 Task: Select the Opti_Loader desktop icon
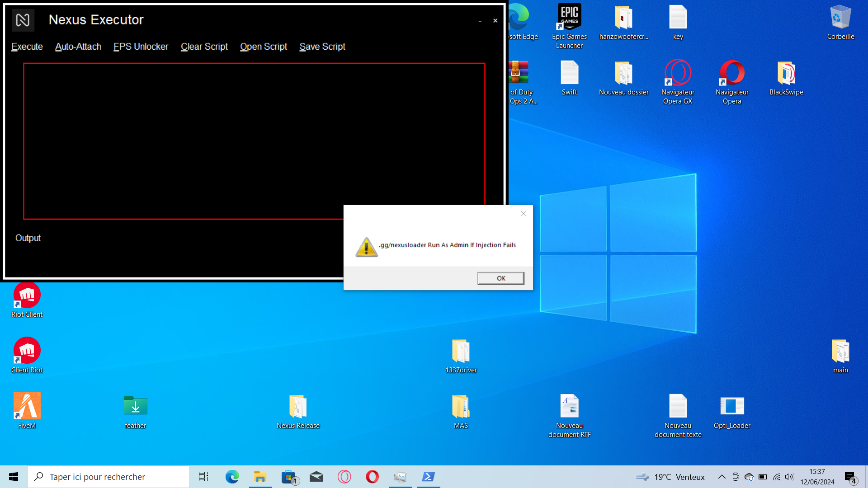point(732,406)
